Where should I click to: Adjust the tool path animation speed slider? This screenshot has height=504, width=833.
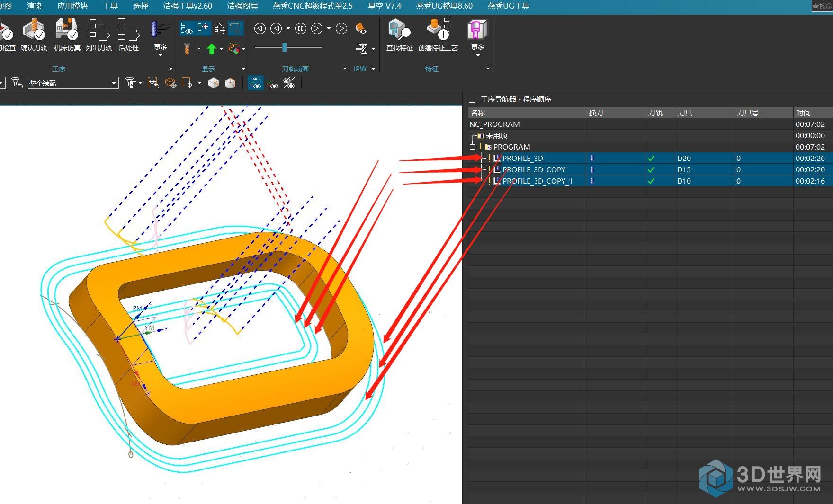[x=285, y=47]
